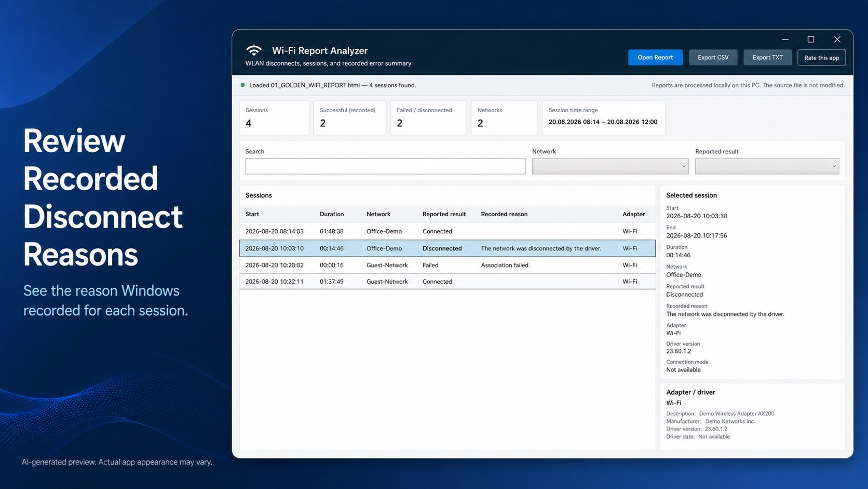
Task: Select session starting 2026-08-20 10:03:10
Action: coord(447,248)
